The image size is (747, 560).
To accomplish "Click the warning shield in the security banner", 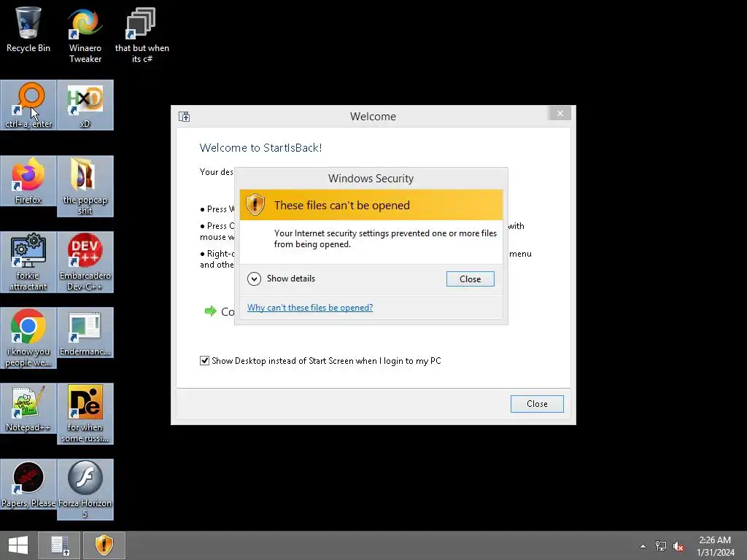I will (x=255, y=205).
